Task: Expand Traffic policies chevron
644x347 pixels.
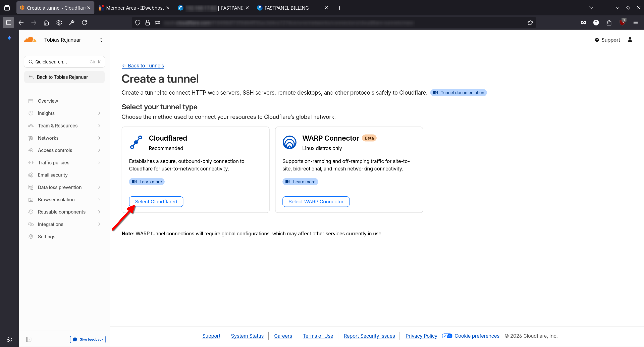Action: (x=99, y=163)
